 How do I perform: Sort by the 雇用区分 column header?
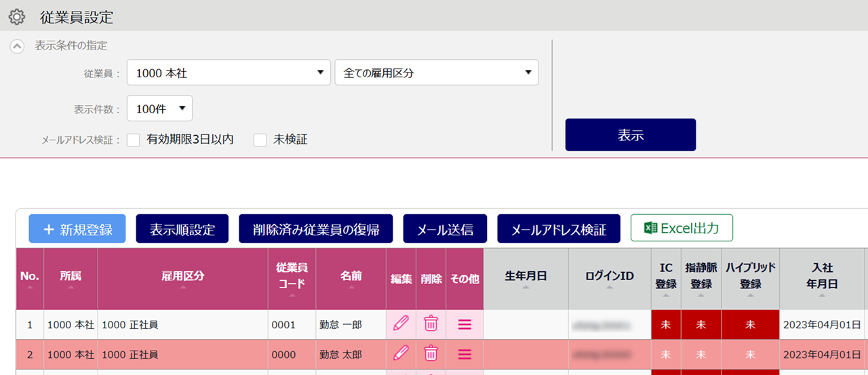pos(182,279)
